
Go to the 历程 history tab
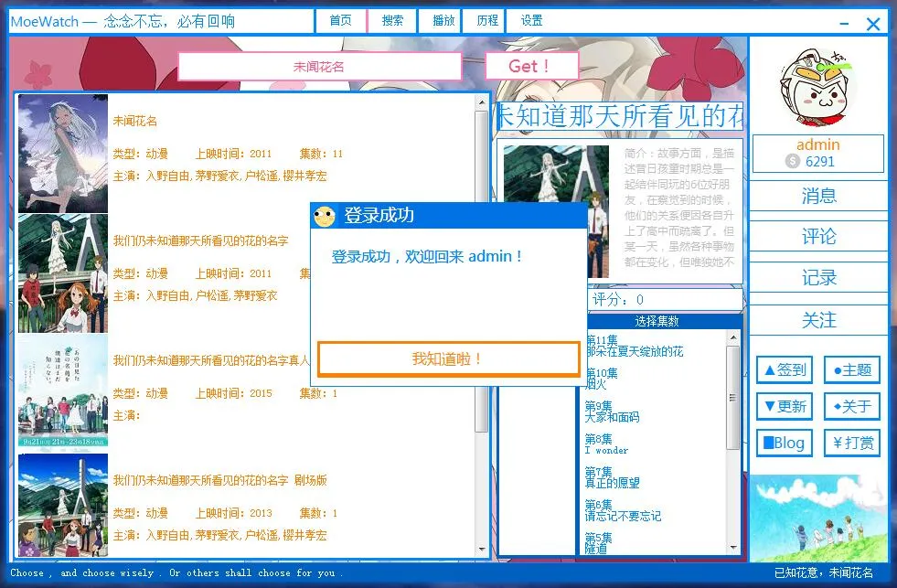487,21
